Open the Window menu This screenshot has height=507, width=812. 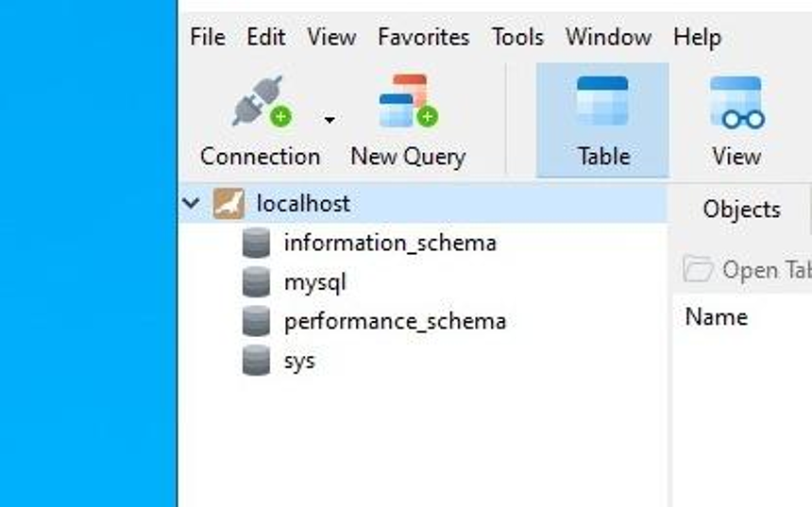point(608,38)
